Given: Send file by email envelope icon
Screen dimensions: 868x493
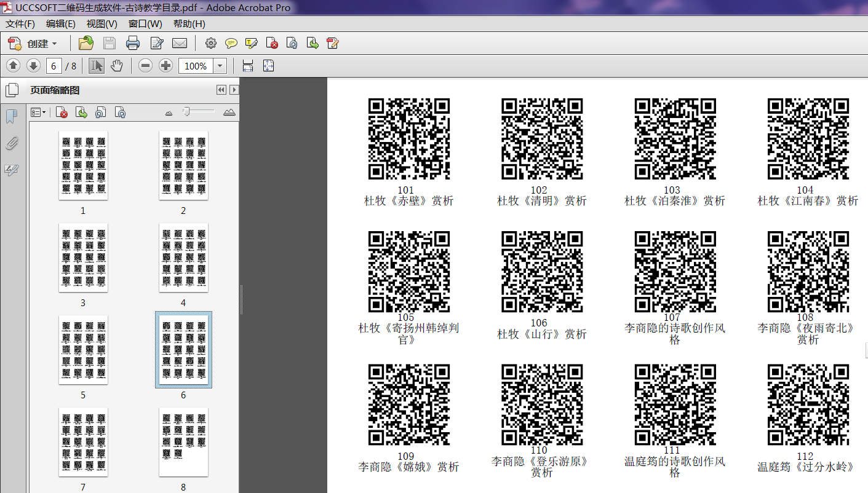Looking at the screenshot, I should (x=180, y=43).
